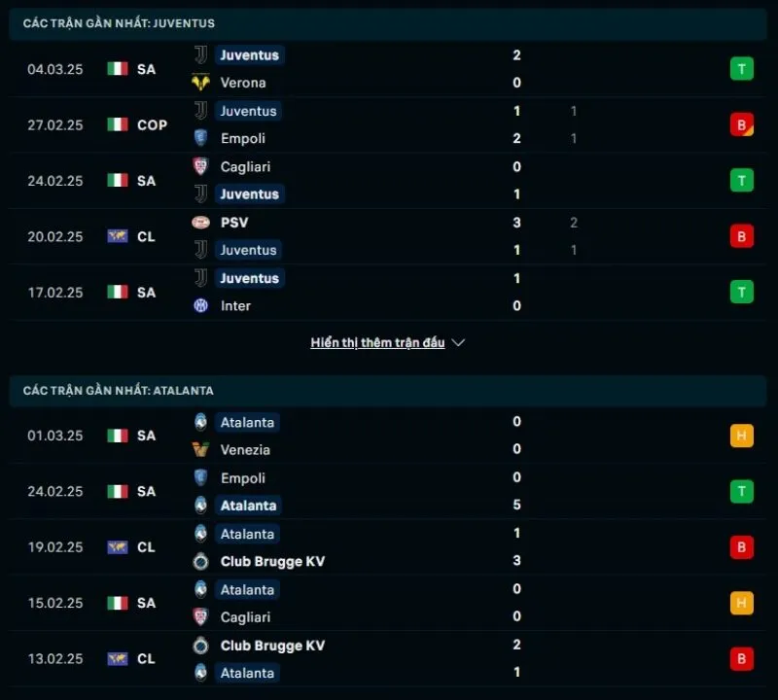Click the yellow H badge for Atalanta vs Venezia
Screen dimensions: 778x700
coord(741,436)
